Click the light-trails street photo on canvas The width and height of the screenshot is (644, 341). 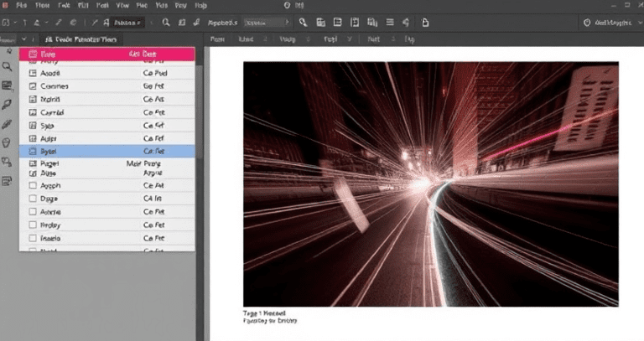tap(429, 183)
